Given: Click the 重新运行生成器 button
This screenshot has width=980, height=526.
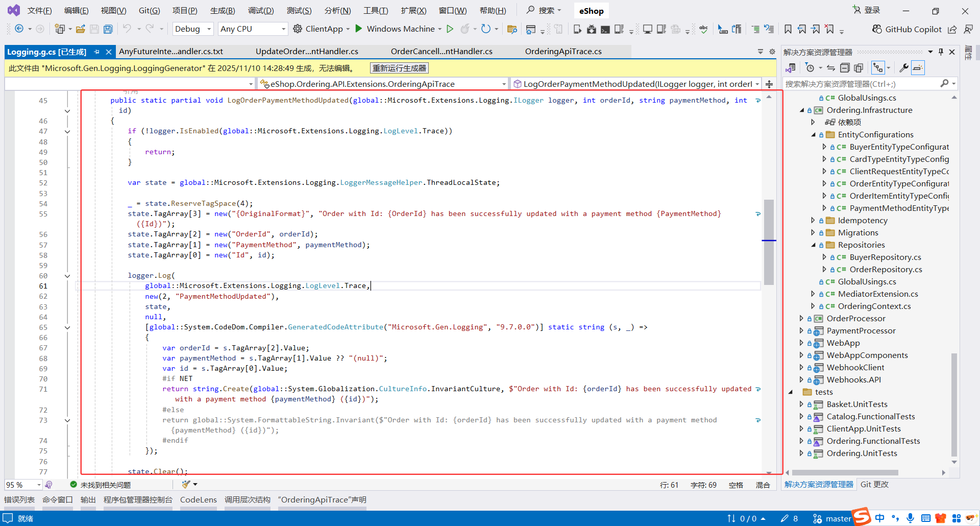Looking at the screenshot, I should click(399, 68).
